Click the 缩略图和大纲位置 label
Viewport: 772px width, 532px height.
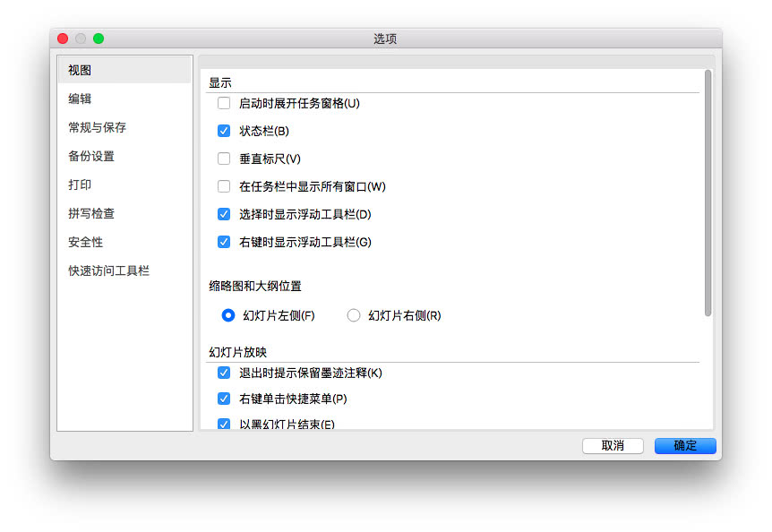pos(255,286)
